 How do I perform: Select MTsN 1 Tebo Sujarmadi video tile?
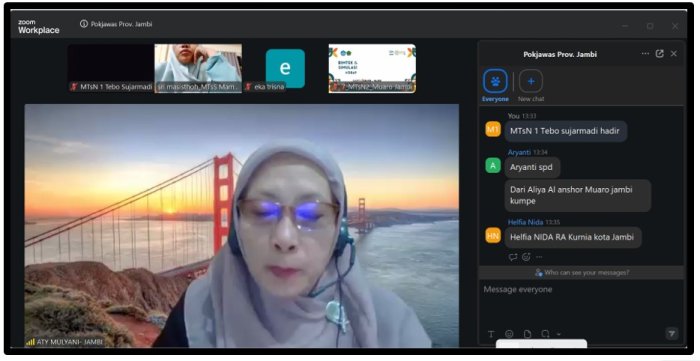(x=111, y=68)
